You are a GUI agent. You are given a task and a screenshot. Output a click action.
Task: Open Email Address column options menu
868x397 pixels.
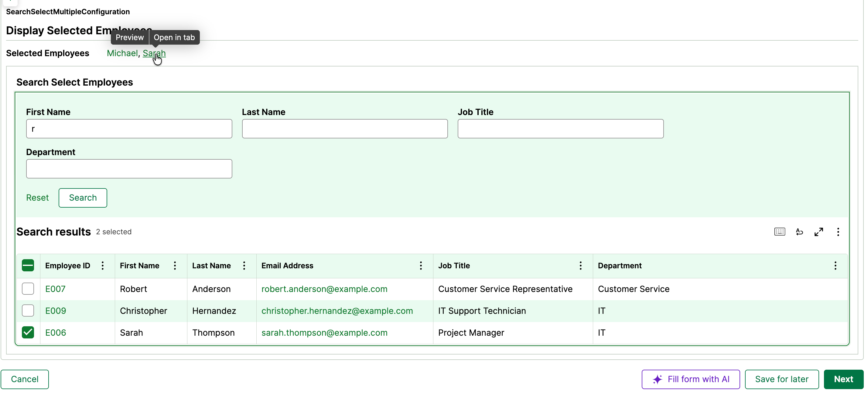(421, 266)
